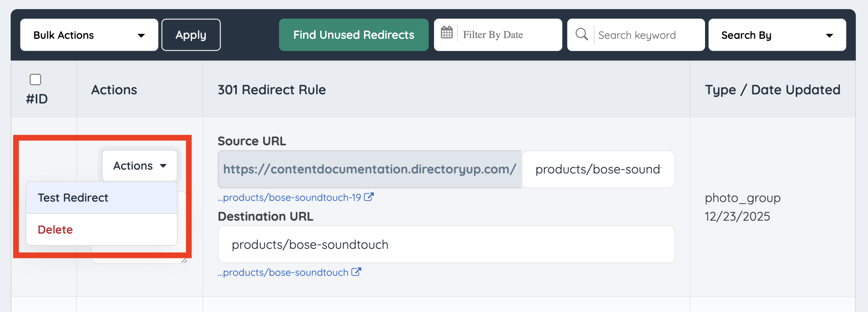Toggle the row Actions dropdown button
868x312 pixels.
[x=140, y=166]
